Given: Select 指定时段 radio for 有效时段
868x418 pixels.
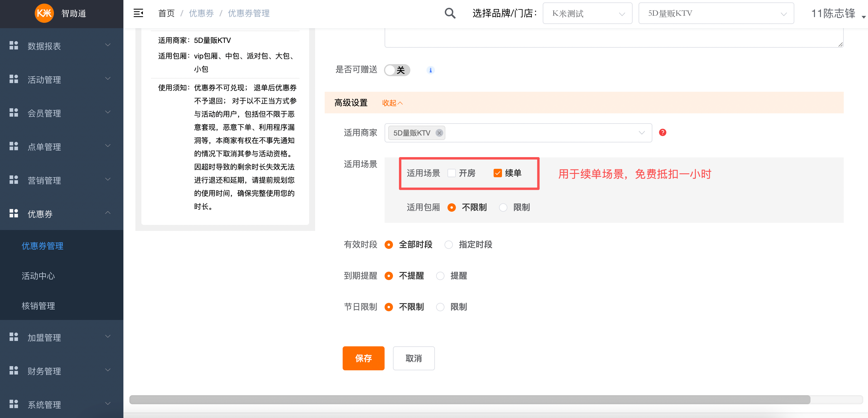Looking at the screenshot, I should (x=448, y=245).
